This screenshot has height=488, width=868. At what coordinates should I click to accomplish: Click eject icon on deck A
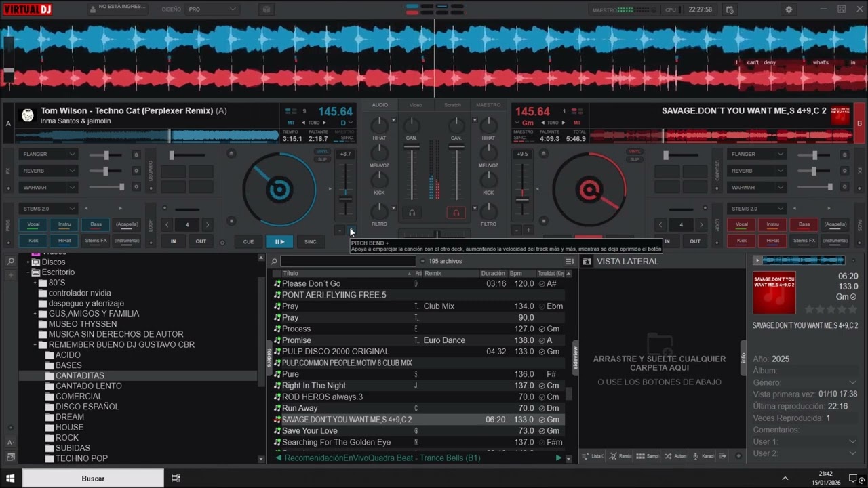tap(231, 154)
